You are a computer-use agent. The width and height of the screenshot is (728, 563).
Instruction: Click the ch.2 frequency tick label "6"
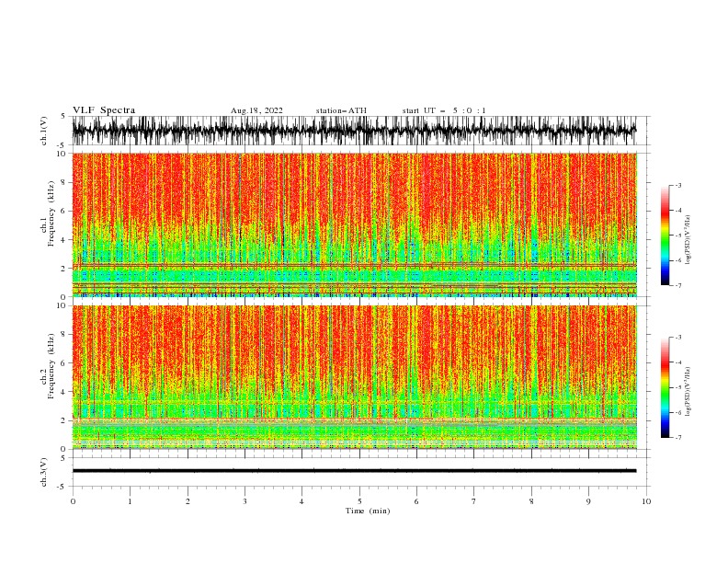[x=63, y=363]
